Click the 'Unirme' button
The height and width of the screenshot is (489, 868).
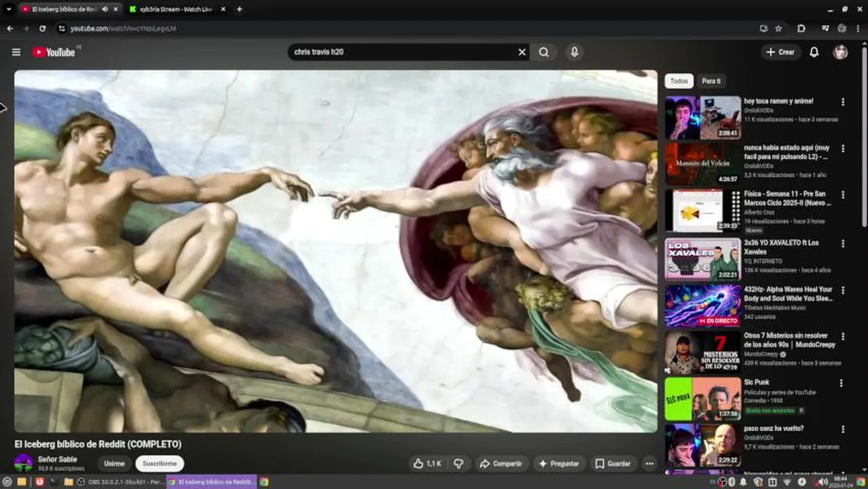114,464
